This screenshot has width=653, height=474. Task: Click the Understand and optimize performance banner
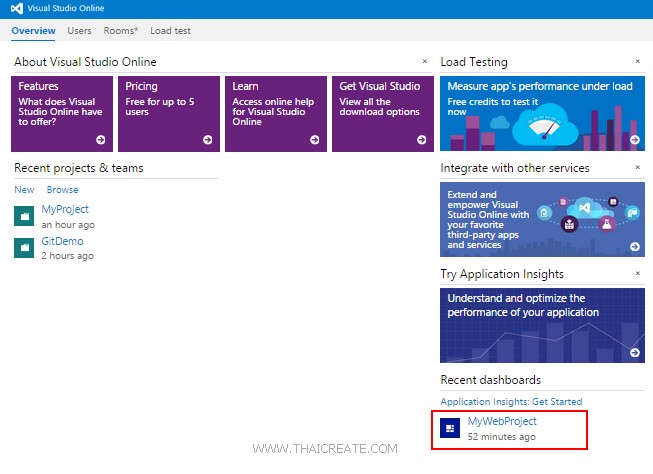coord(542,325)
